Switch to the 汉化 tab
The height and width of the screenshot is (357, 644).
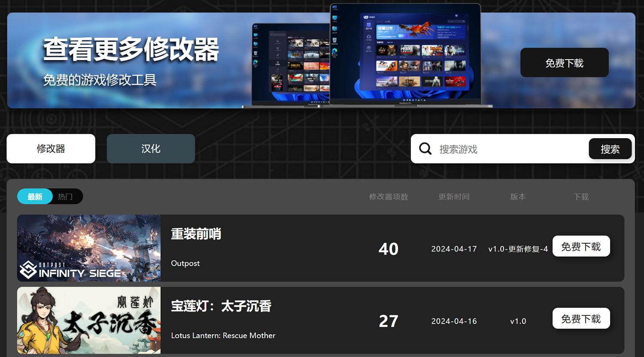(151, 148)
